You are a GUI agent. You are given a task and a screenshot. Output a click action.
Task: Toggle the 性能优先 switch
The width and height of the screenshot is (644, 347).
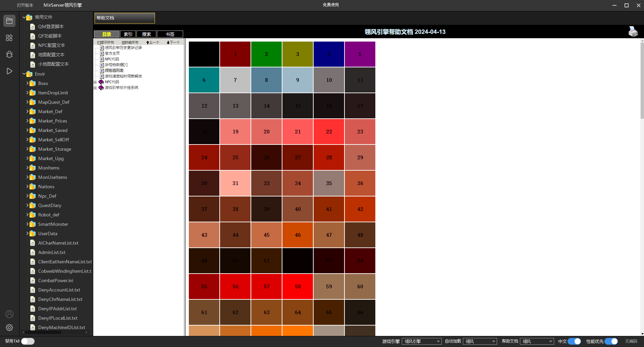tap(611, 341)
